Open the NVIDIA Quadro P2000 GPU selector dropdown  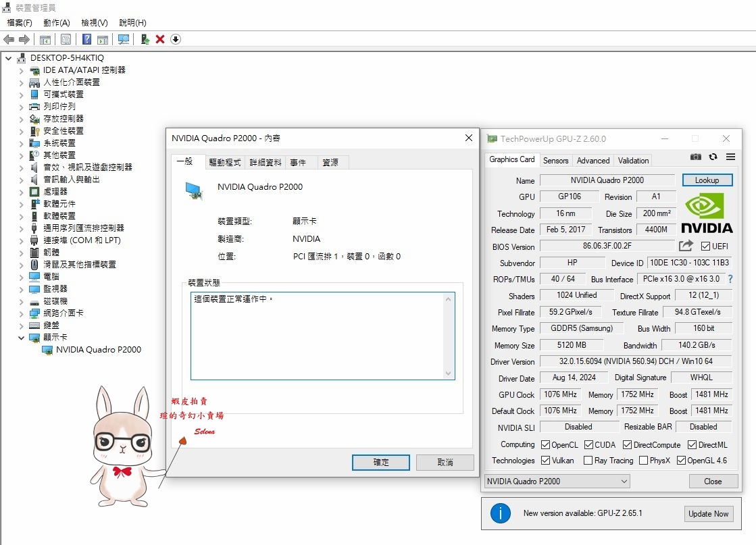click(x=557, y=482)
